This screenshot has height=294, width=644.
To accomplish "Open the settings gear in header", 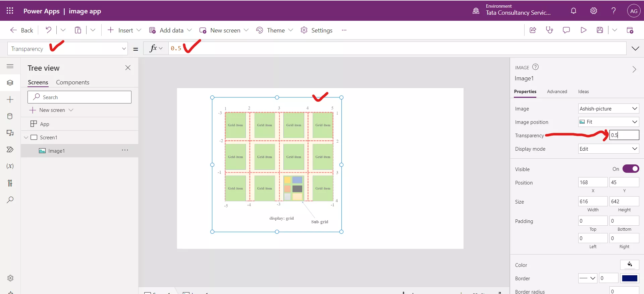I will pyautogui.click(x=594, y=11).
